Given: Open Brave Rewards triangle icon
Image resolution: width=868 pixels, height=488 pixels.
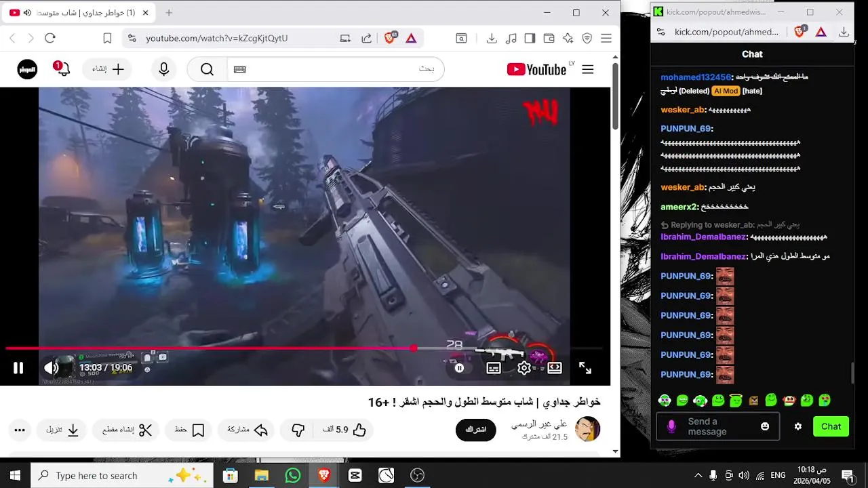Looking at the screenshot, I should click(x=411, y=39).
